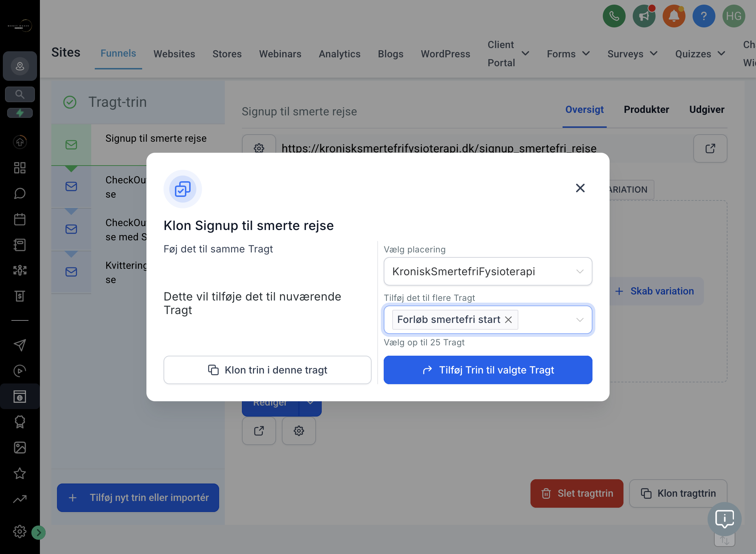Expand the Quizzes dropdown

700,54
